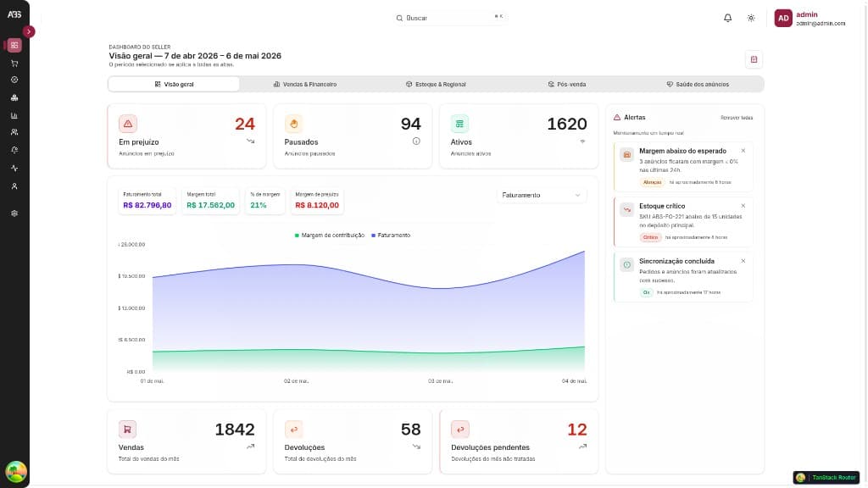Open the single user sidebar icon
This screenshot has width=868, height=488.
click(14, 186)
